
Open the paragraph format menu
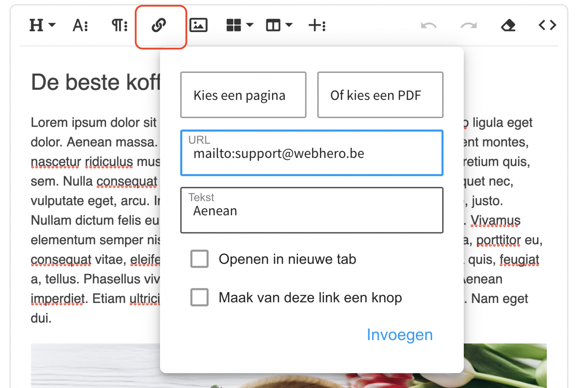coord(120,25)
